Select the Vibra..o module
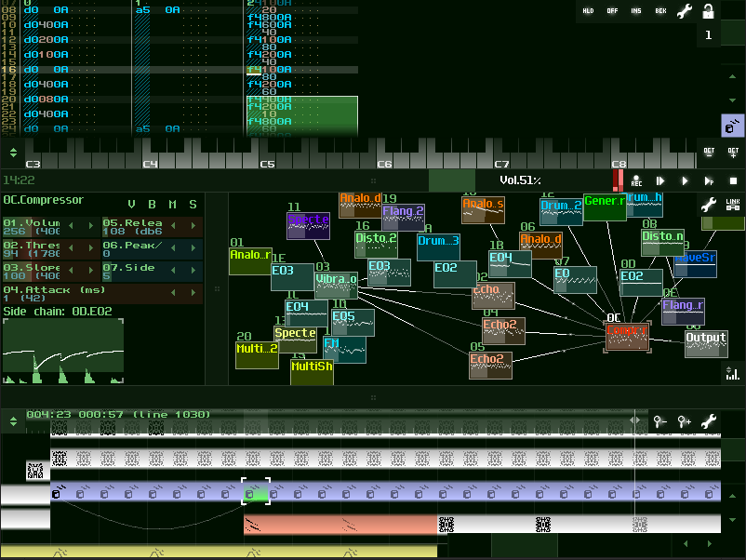 337,286
